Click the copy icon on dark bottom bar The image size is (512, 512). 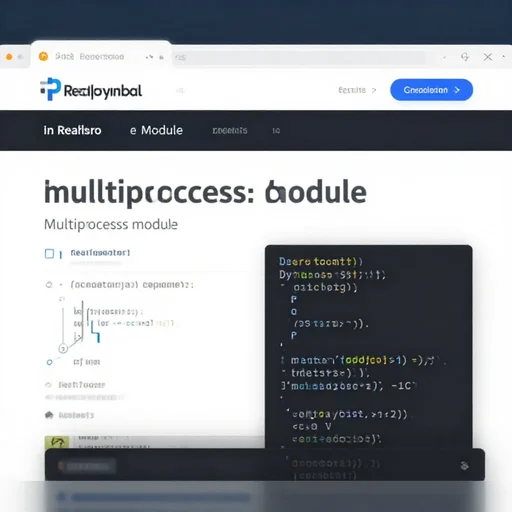pos(464,465)
